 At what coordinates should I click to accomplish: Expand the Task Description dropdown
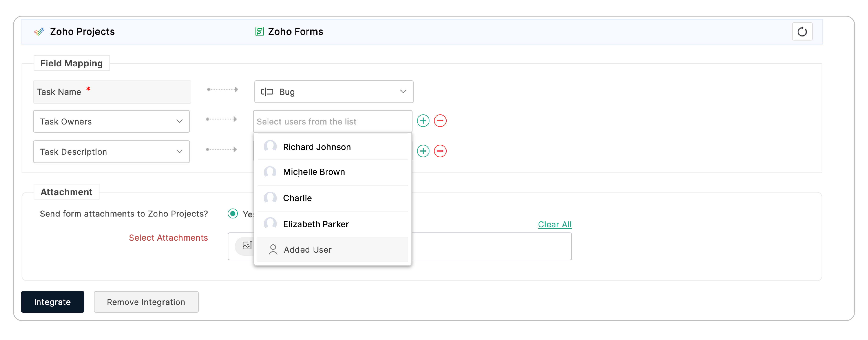pos(111,152)
